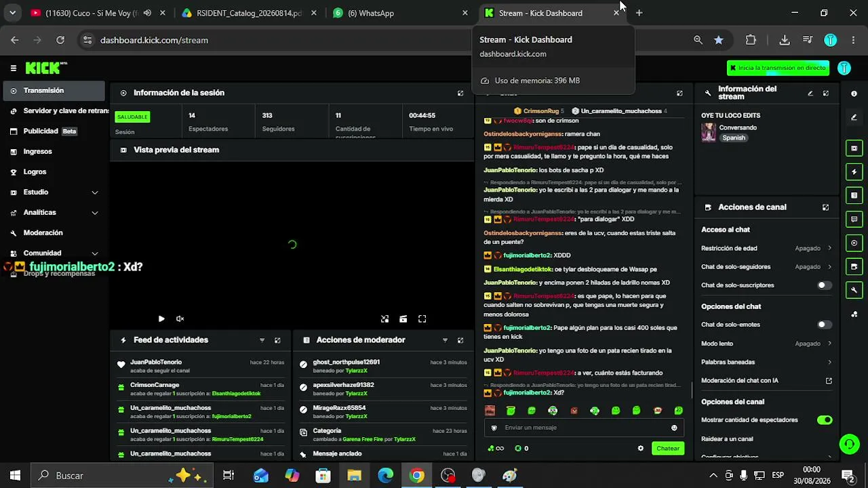
Task: Open Restricción de edad setting
Action: tap(766, 248)
